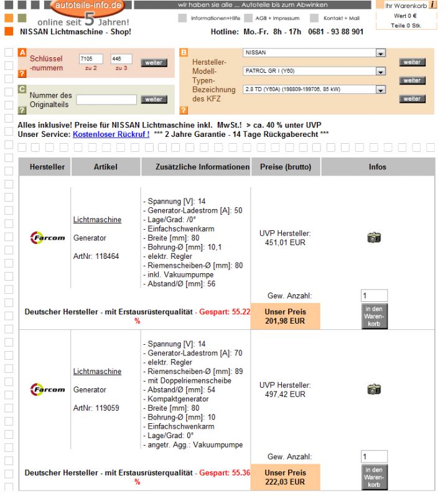448x496 pixels.
Task: Click the inkl. Vakuumpumpe line
Action: 179,274
